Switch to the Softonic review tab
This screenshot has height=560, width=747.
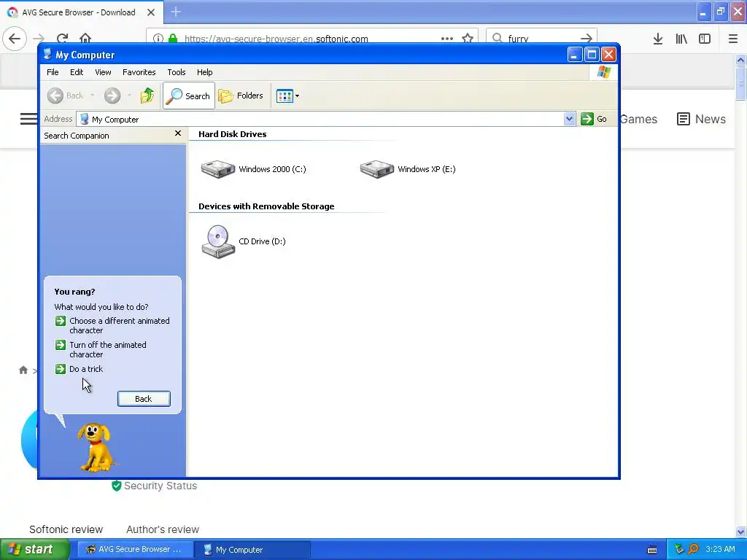(x=66, y=529)
